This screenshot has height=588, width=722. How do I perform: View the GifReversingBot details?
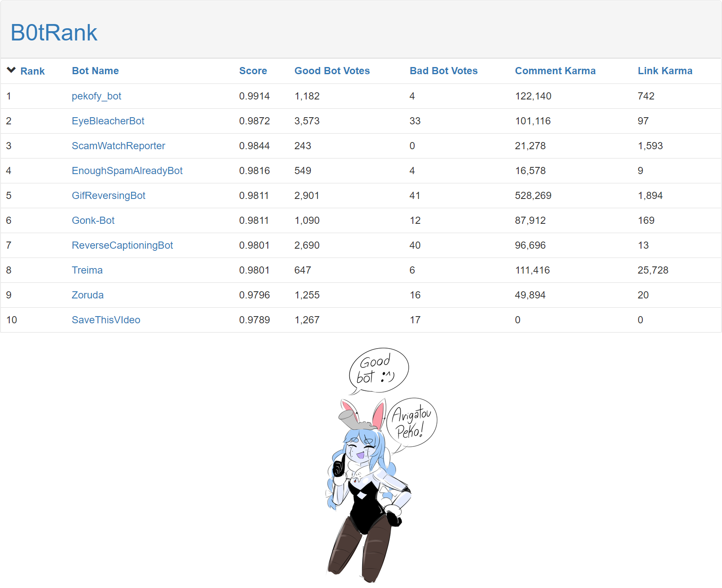(x=108, y=196)
